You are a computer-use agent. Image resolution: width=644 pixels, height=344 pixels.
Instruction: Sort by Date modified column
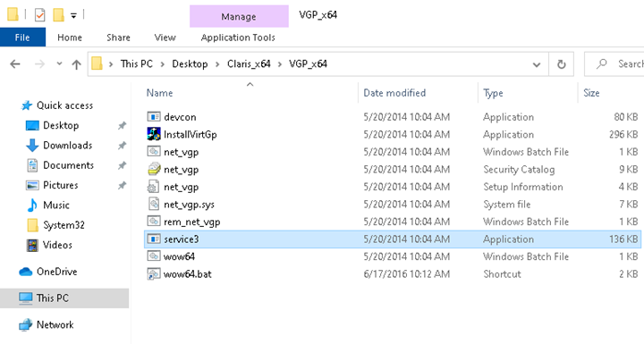(394, 93)
